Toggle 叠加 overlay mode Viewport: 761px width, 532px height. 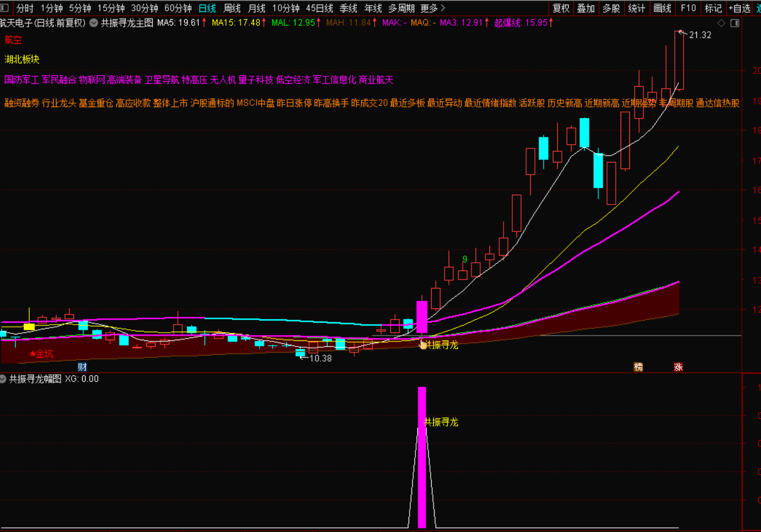point(586,8)
